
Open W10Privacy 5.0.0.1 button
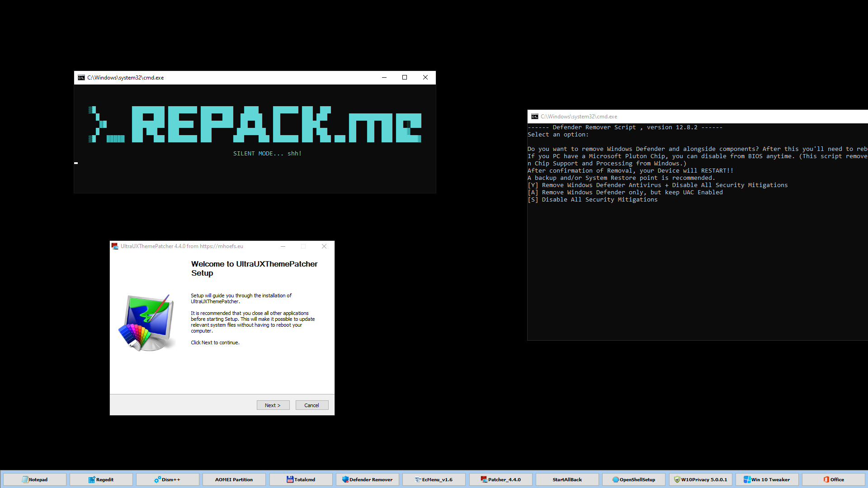[x=701, y=479]
